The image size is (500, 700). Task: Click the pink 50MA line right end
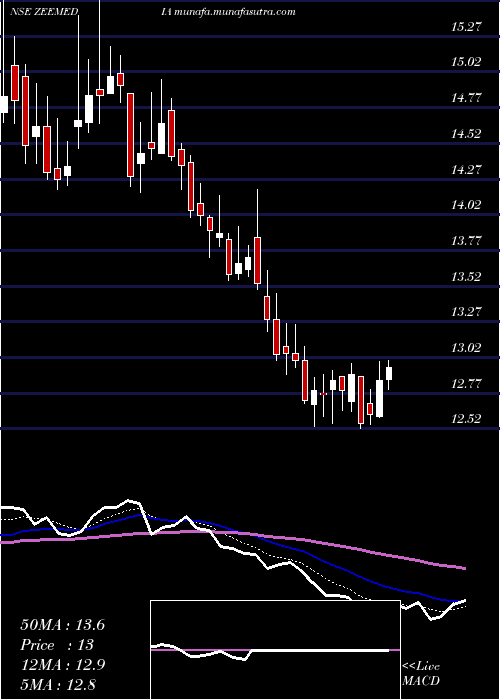click(x=464, y=568)
